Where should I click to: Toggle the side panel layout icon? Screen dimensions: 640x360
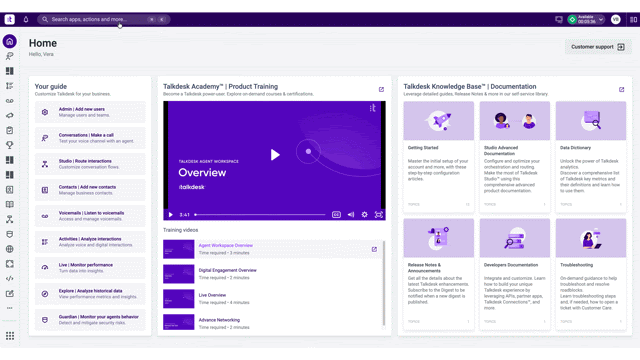click(633, 19)
